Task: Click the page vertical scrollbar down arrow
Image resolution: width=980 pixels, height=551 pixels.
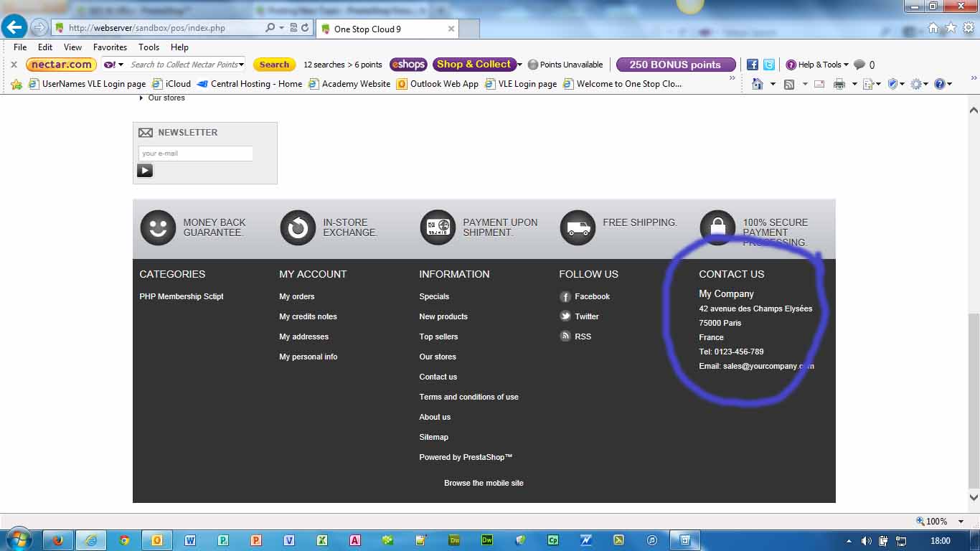Action: (974, 498)
